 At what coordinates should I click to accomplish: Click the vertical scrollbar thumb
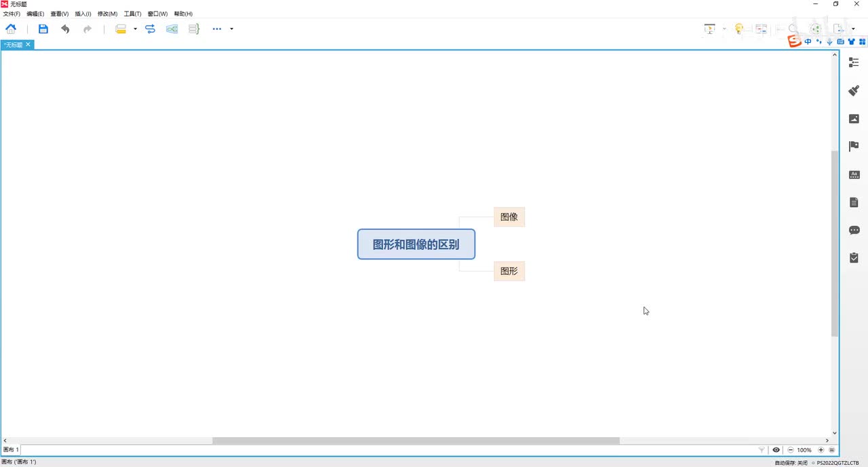tap(835, 244)
